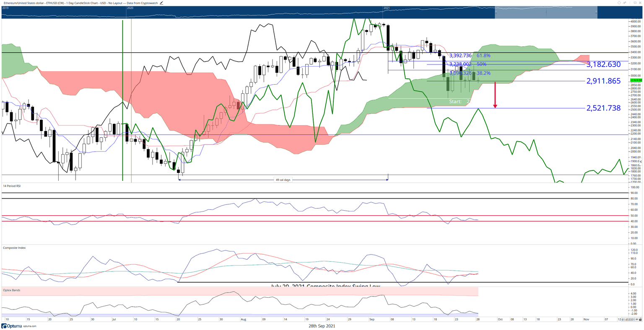Screen dimensions: 644x330
Task: Click the diamond icon in top-right corner
Action: click(619, 3)
